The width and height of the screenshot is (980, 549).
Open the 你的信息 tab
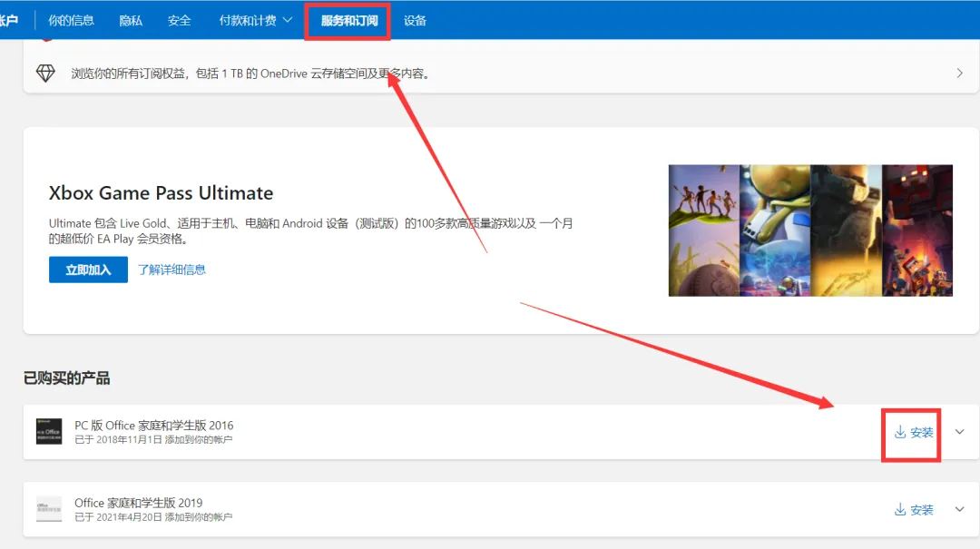click(72, 21)
